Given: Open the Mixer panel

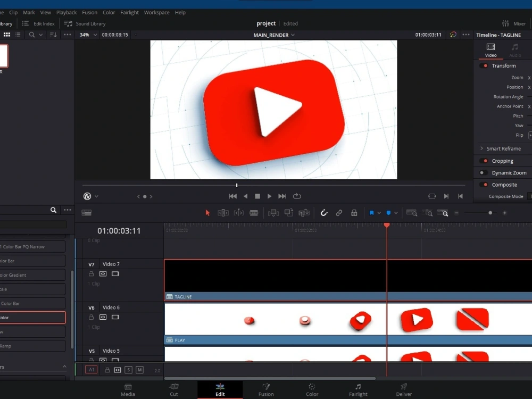Looking at the screenshot, I should tap(514, 23).
